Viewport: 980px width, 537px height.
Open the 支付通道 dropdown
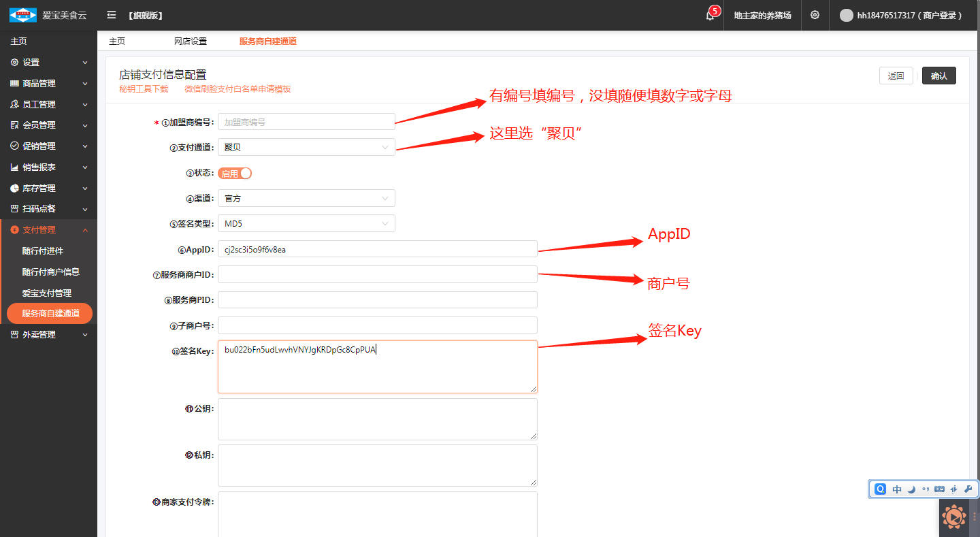point(306,147)
